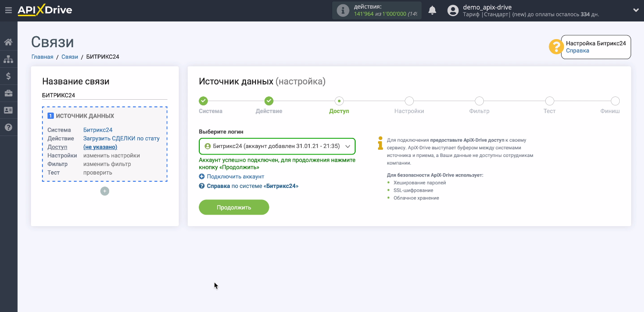Click the user avatar icon
The height and width of the screenshot is (312, 644).
453,10
